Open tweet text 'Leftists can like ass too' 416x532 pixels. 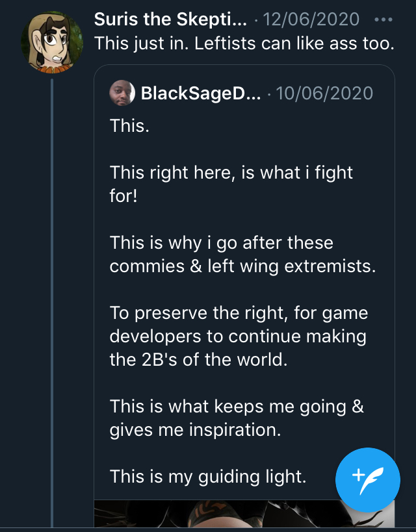[x=244, y=44]
